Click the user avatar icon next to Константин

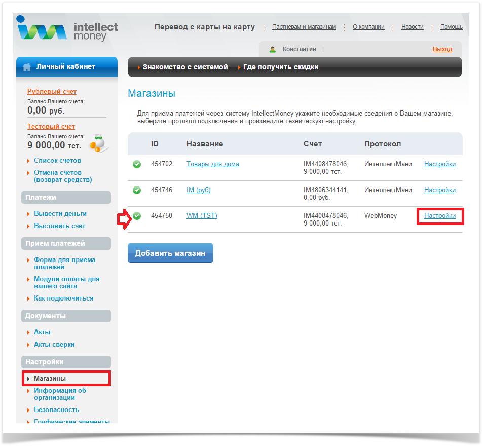273,49
